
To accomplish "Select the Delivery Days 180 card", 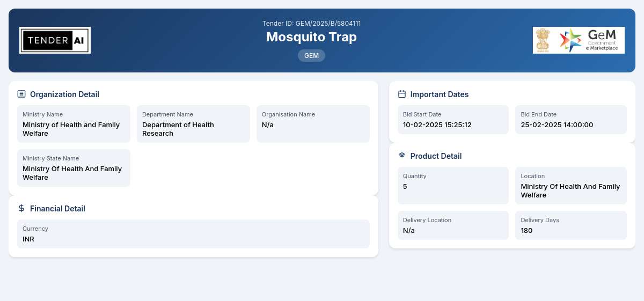I will click(571, 225).
